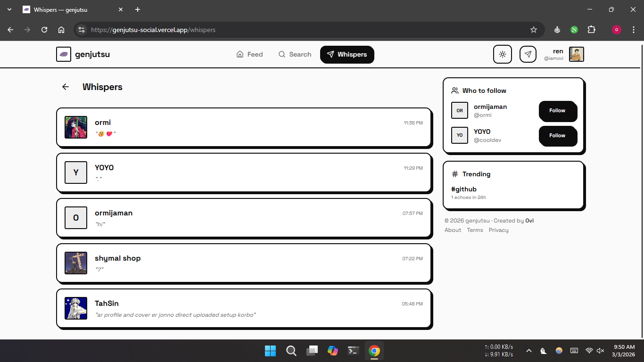Click the OR avatar in Who to follow

tap(460, 110)
